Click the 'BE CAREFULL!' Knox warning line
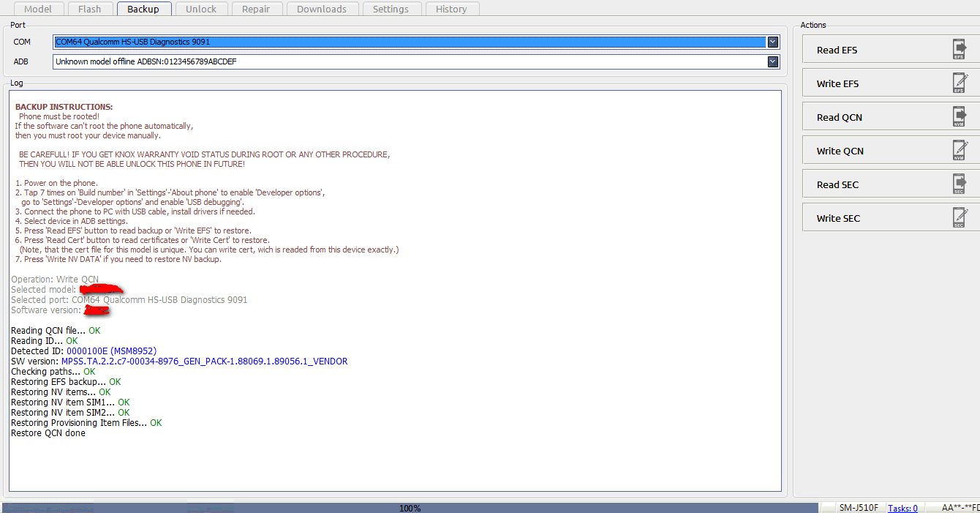 [205, 154]
